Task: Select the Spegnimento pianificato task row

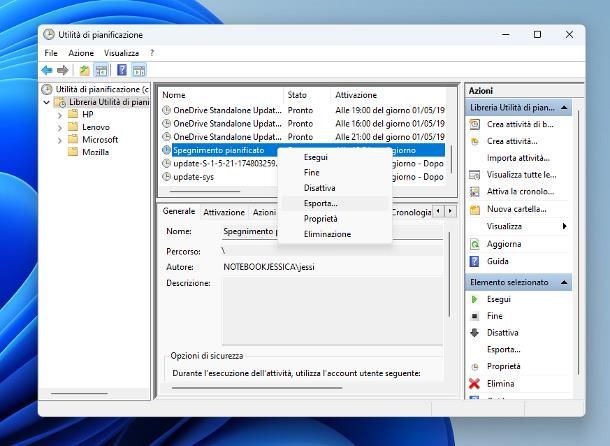Action: [x=303, y=150]
